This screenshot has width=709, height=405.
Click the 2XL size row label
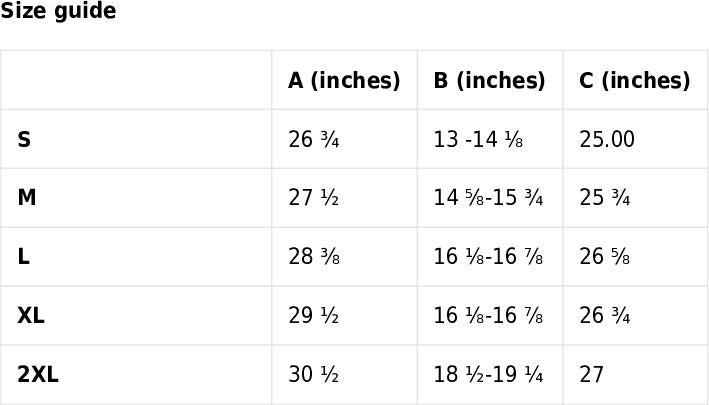38,374
